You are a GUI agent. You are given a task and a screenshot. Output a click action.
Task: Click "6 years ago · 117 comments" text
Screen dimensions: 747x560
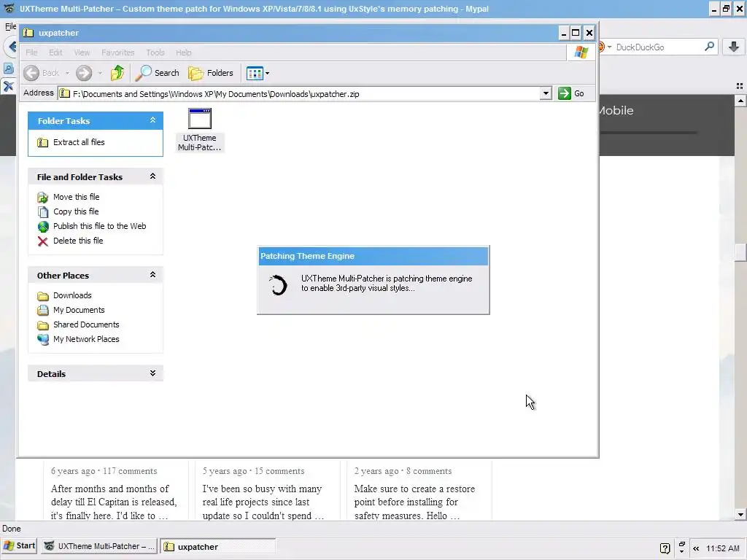(104, 471)
